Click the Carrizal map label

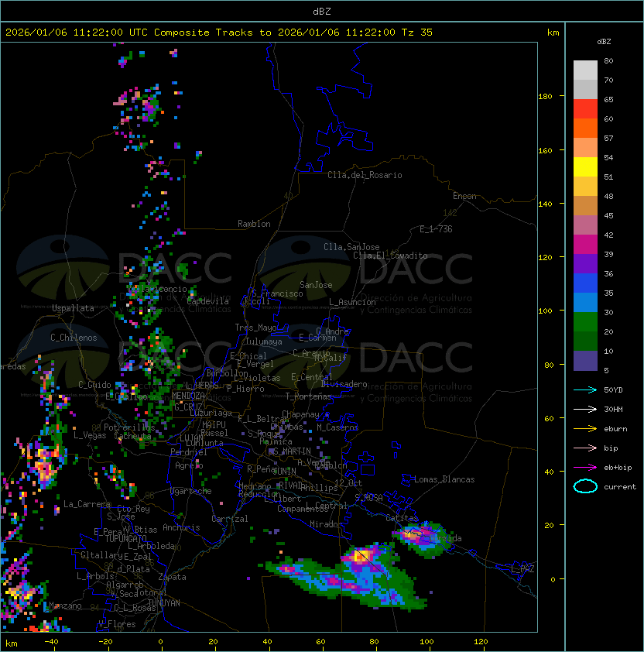pyautogui.click(x=229, y=519)
